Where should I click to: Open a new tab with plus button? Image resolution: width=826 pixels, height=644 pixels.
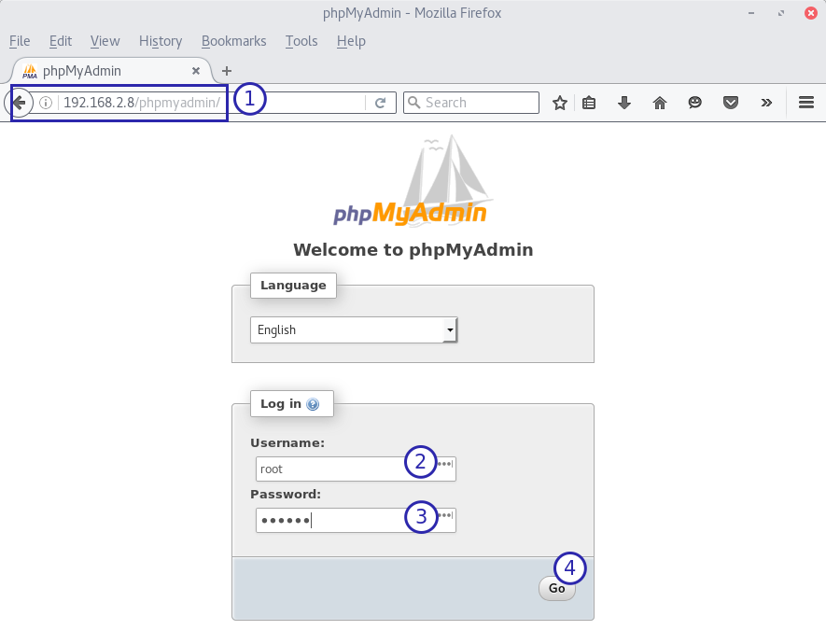coord(227,71)
